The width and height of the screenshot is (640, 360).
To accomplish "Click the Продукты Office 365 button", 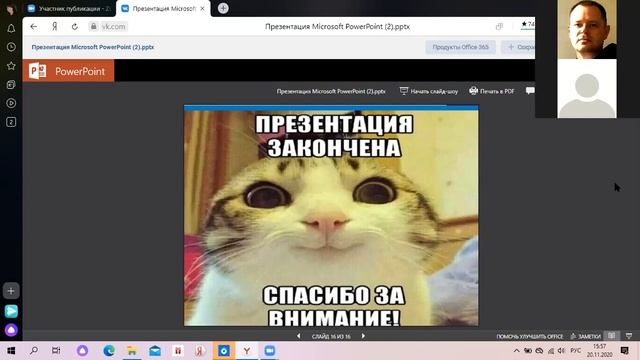I will pos(460,47).
